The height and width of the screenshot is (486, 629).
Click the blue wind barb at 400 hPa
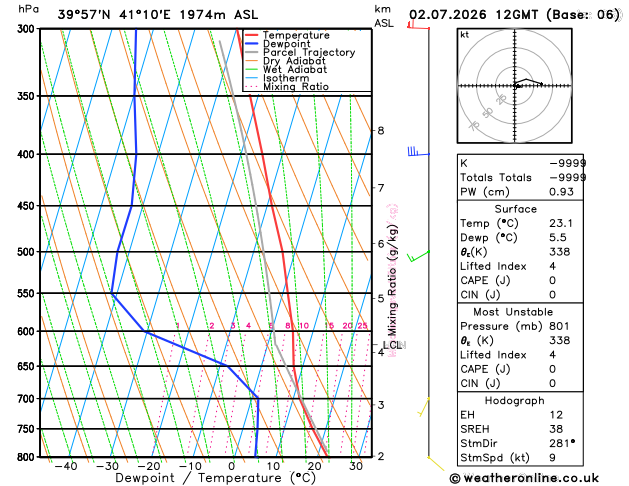[x=418, y=152]
